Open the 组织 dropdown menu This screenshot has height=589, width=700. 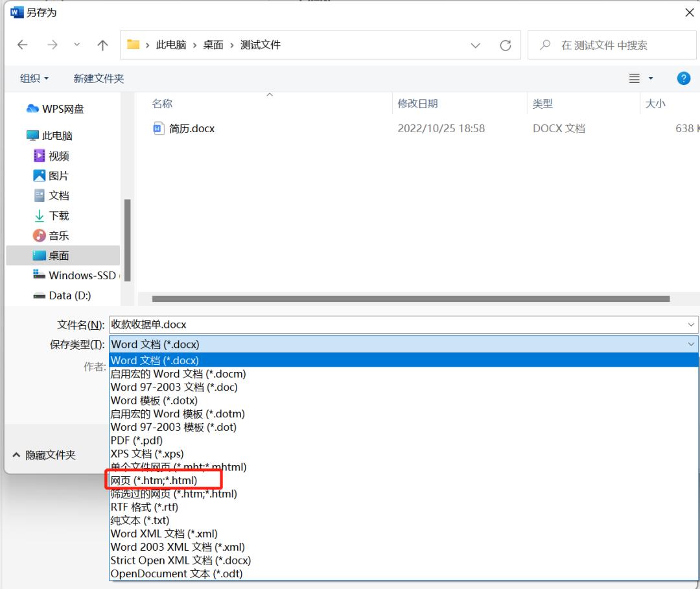(x=34, y=78)
